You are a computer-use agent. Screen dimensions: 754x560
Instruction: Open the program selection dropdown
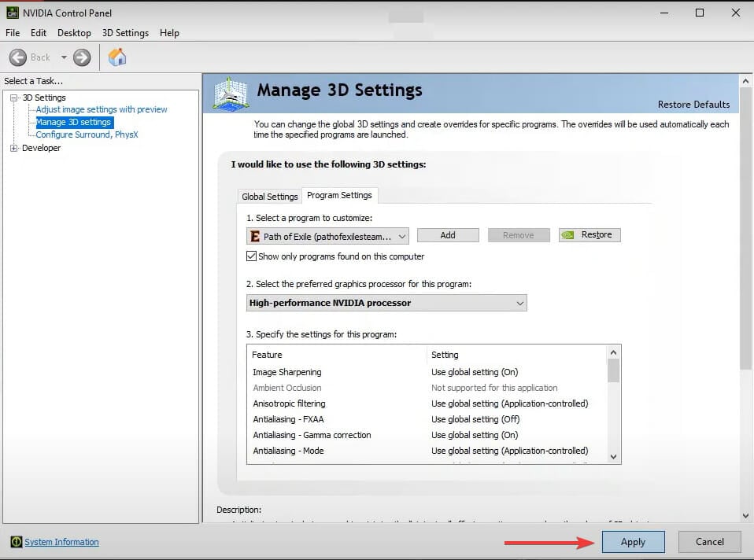[x=327, y=236]
